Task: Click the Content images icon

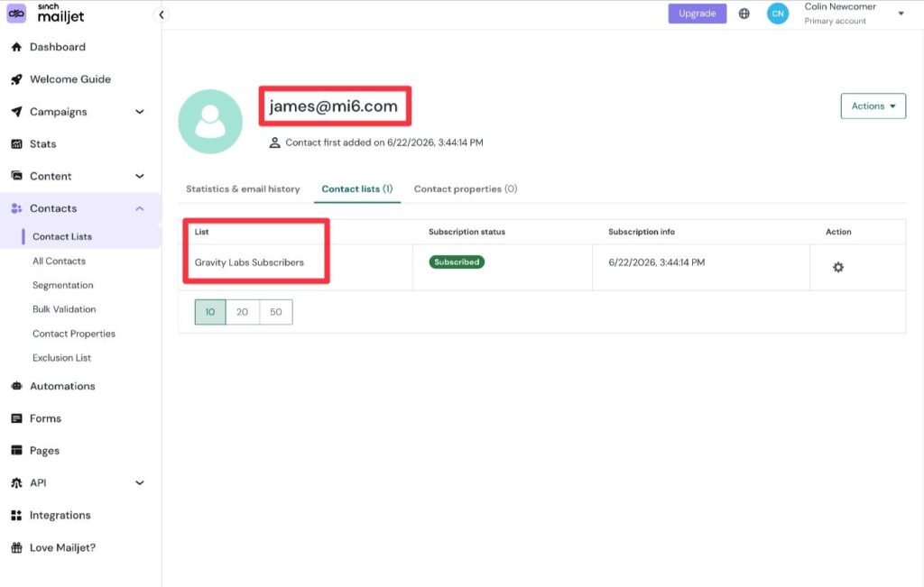Action: 16,176
